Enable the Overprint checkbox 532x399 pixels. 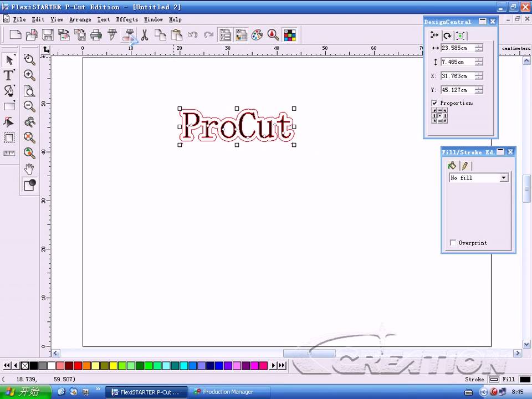[x=453, y=243]
